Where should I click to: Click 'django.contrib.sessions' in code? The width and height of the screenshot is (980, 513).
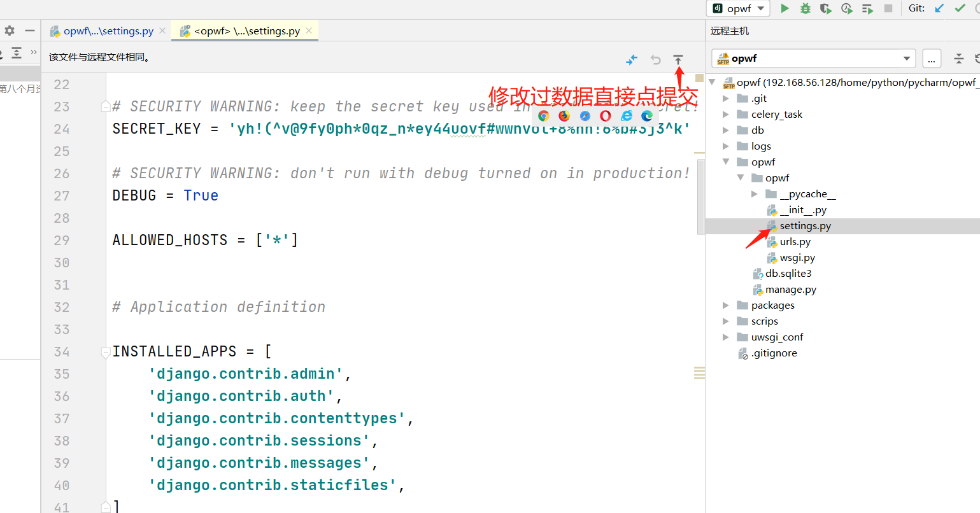pos(259,440)
